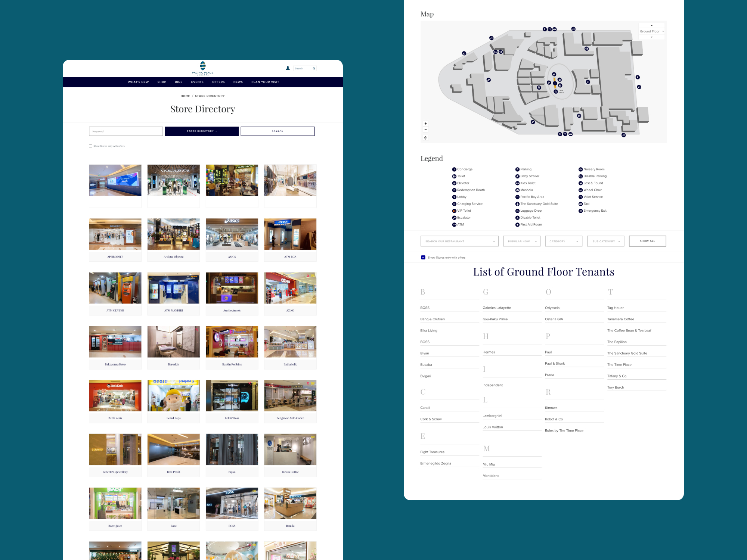Open the Bell & Ross store thumbnail
The height and width of the screenshot is (560, 747).
pyautogui.click(x=232, y=395)
